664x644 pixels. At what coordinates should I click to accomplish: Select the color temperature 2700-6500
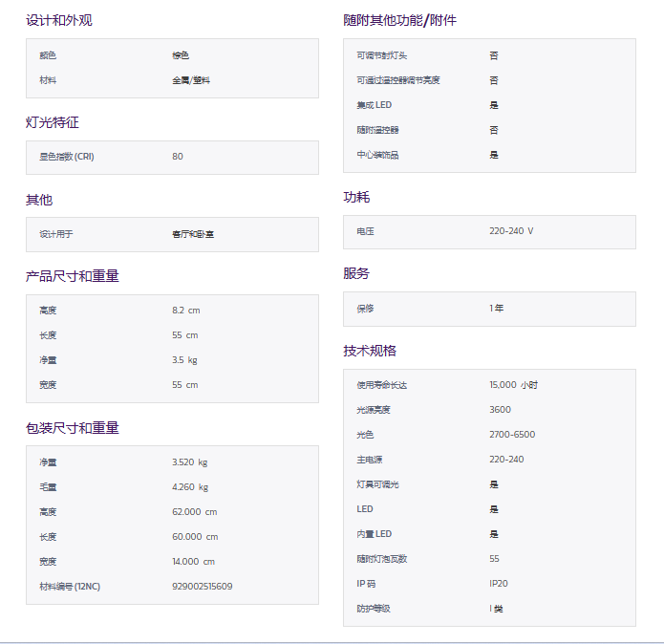pyautogui.click(x=512, y=435)
